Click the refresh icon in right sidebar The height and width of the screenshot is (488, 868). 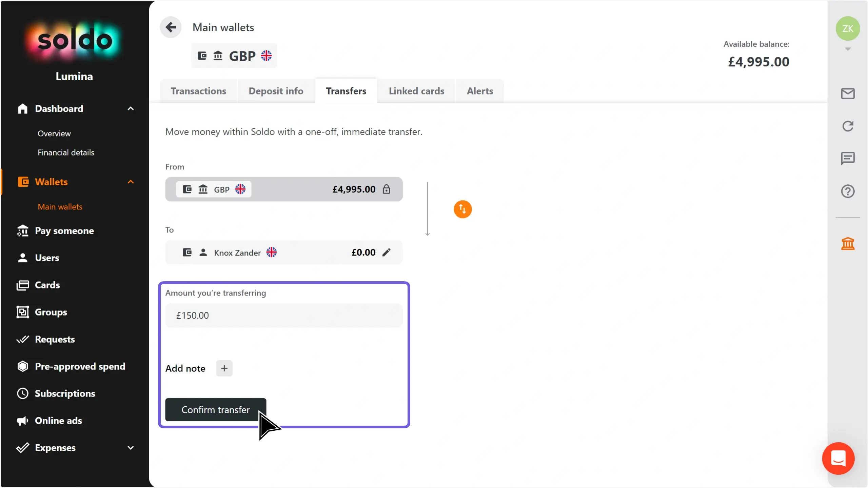[848, 126]
